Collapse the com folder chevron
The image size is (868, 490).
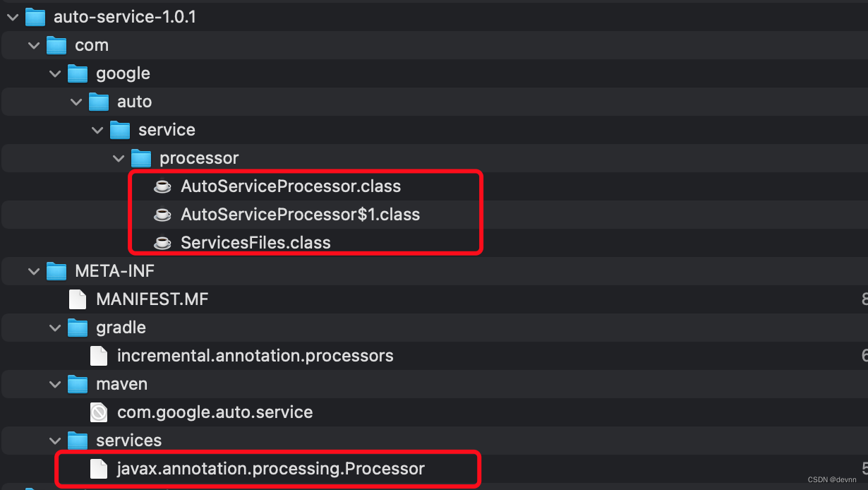click(x=32, y=45)
